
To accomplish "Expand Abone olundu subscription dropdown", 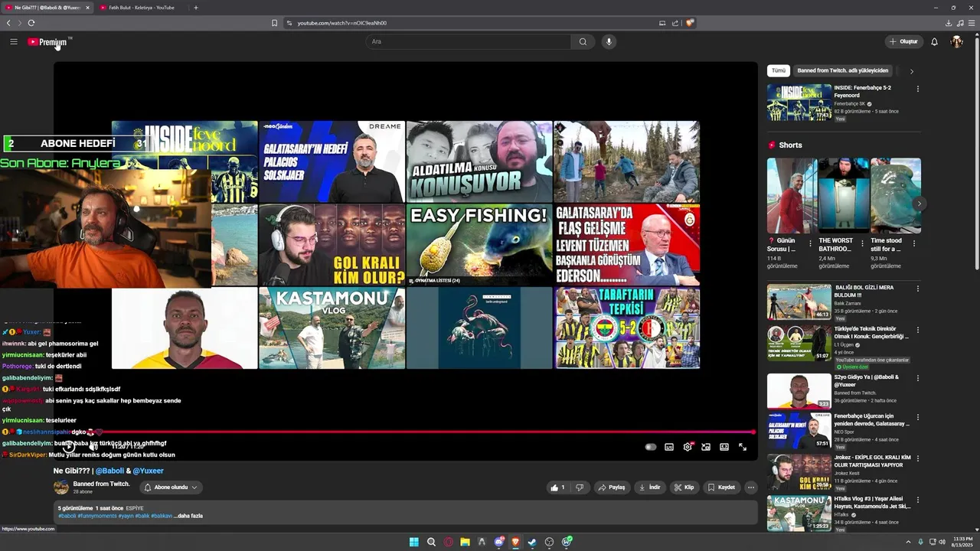I will pyautogui.click(x=171, y=487).
